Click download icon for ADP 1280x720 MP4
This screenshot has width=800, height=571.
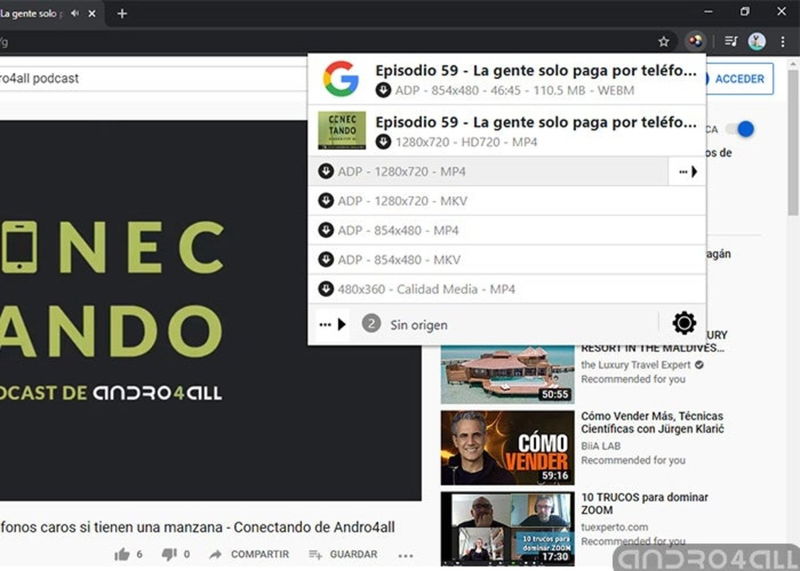(x=326, y=171)
